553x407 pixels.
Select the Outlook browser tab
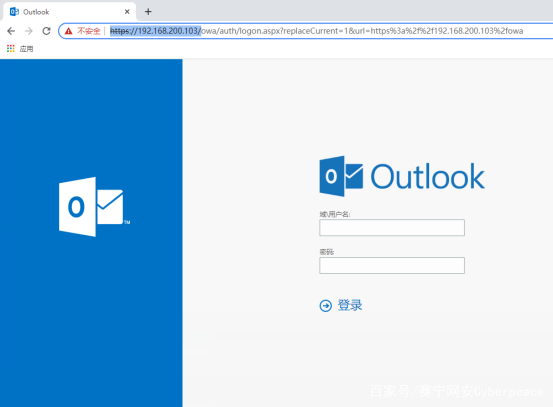pyautogui.click(x=69, y=12)
